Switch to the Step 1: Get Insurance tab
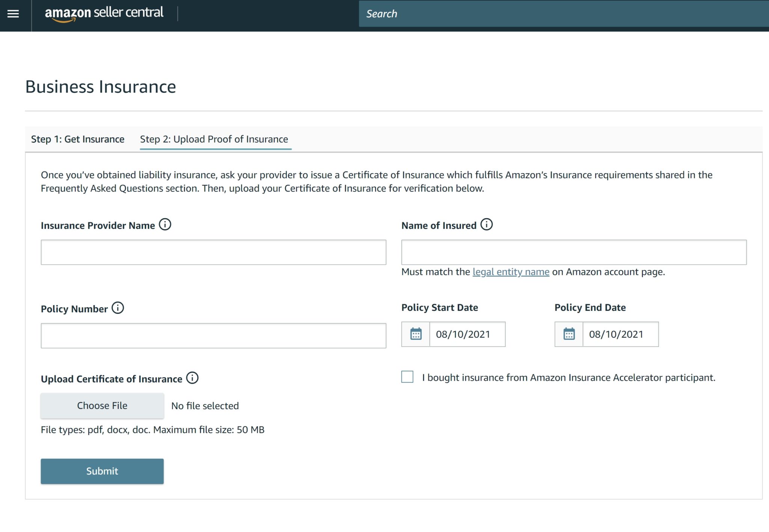This screenshot has height=532, width=769. 78,139
